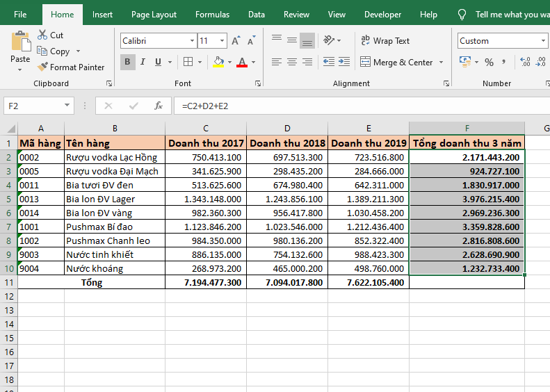Viewport: 550px width, 392px height.
Task: Click the Increase Indent icon
Action: [343, 63]
